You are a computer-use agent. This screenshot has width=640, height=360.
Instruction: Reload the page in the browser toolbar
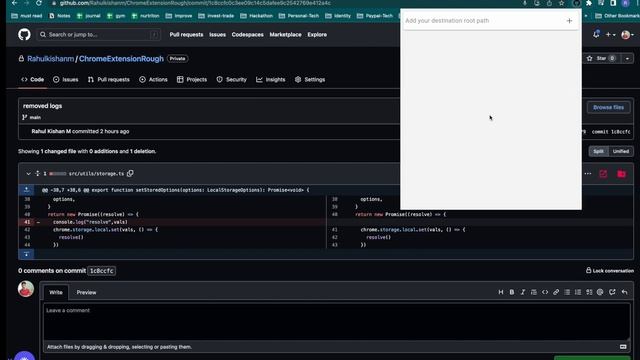click(39, 3)
